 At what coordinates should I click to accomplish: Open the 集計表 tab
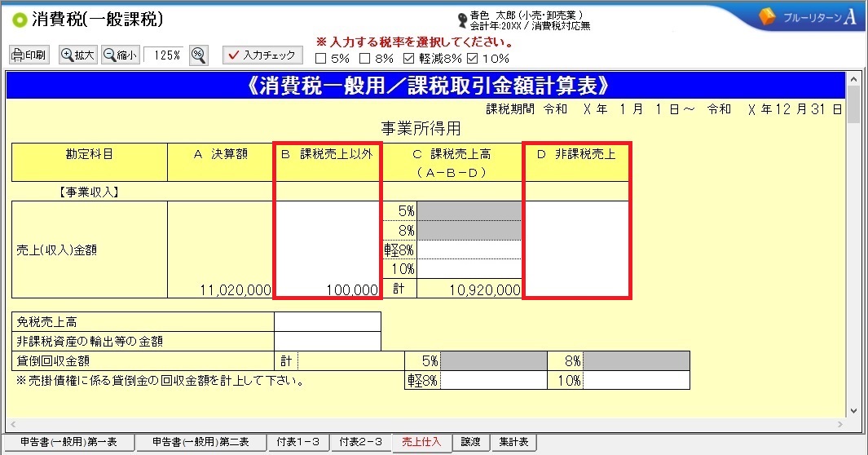pyautogui.click(x=513, y=442)
